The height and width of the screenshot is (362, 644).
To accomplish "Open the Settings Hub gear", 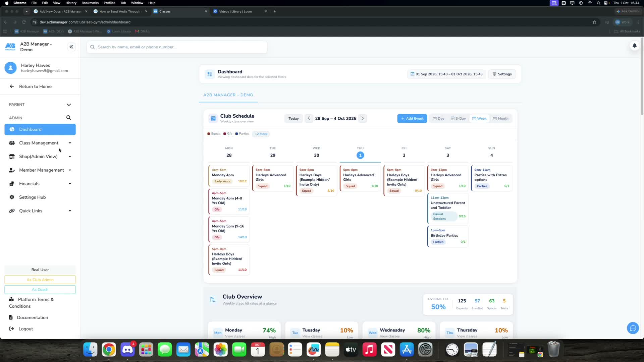I will [x=12, y=197].
